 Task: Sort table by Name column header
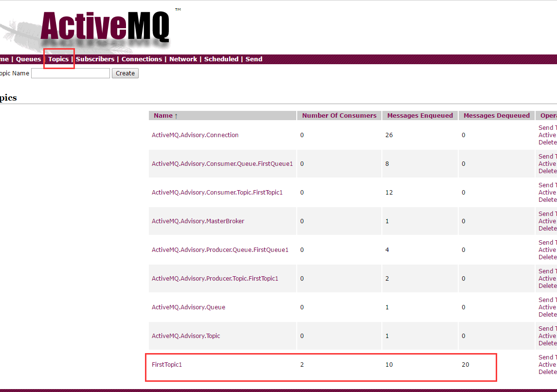(165, 115)
